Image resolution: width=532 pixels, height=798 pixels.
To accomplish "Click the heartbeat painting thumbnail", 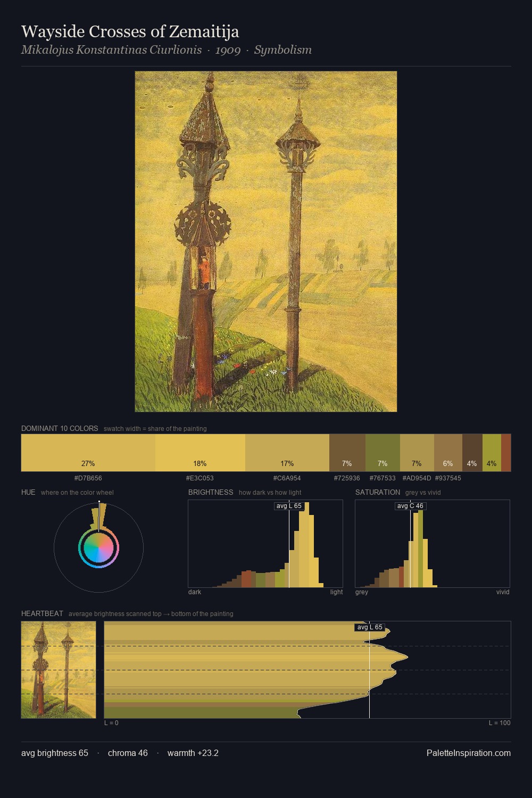I will click(59, 670).
